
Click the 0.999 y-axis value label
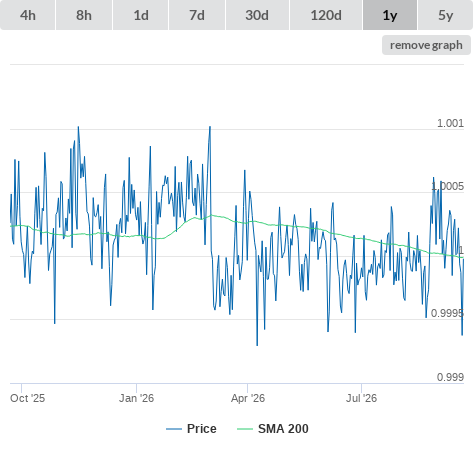[450, 377]
